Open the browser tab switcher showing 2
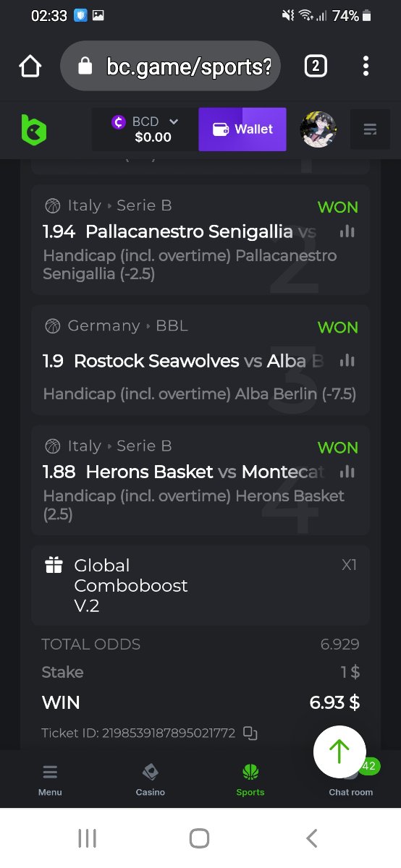This screenshot has height=868, width=401. (315, 67)
